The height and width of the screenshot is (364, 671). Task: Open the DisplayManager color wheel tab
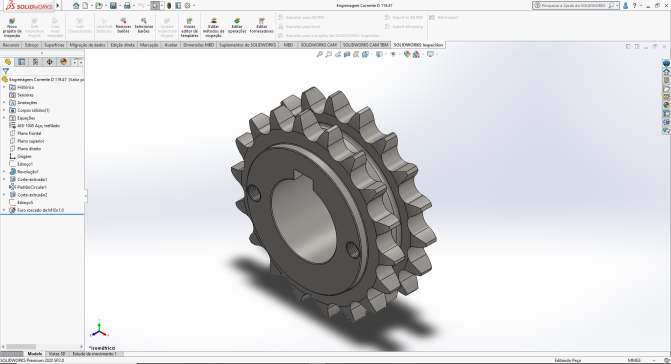(63, 62)
